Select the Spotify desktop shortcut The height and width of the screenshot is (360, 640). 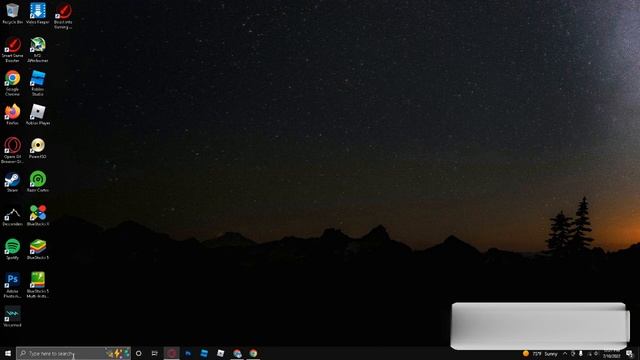pyautogui.click(x=12, y=249)
